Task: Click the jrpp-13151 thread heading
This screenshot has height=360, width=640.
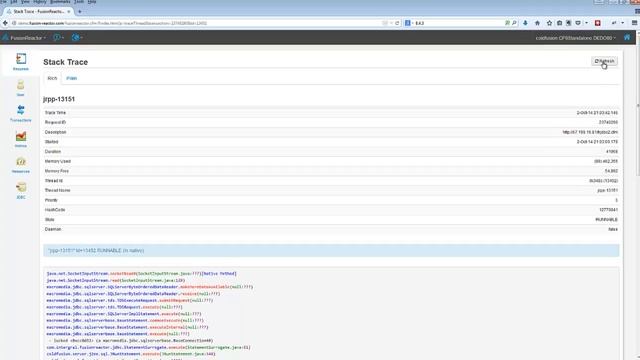Action: pyautogui.click(x=59, y=99)
